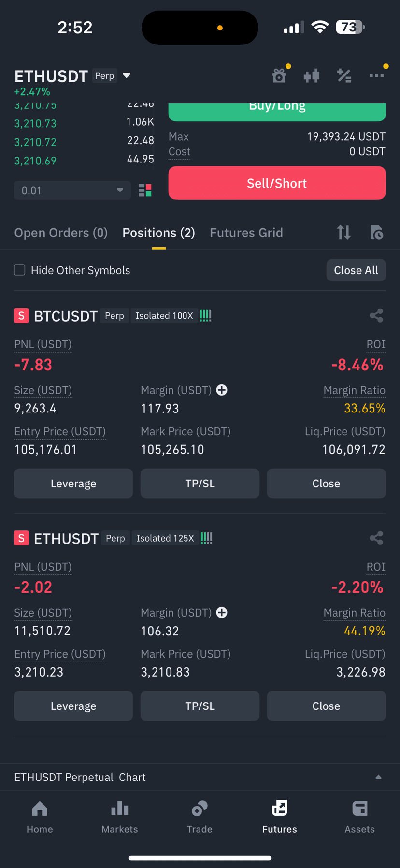Tap the Close All button

[x=356, y=270]
